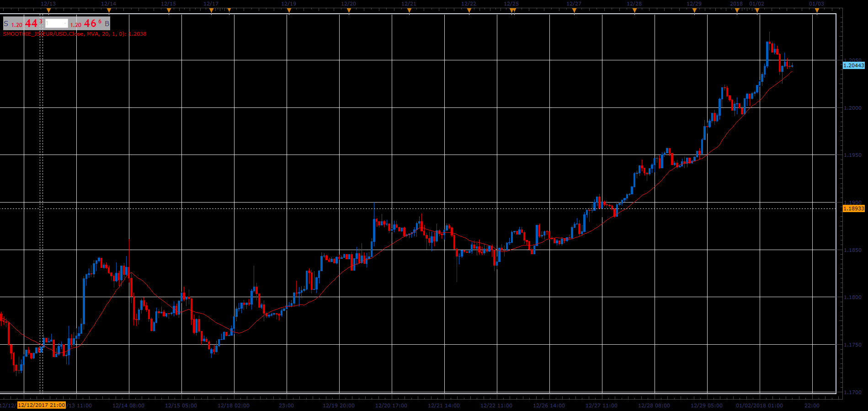Click the 12/19 20:00 time axis label

339,406
